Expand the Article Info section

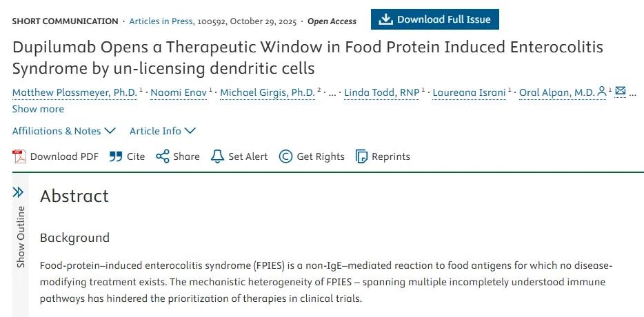point(163,131)
